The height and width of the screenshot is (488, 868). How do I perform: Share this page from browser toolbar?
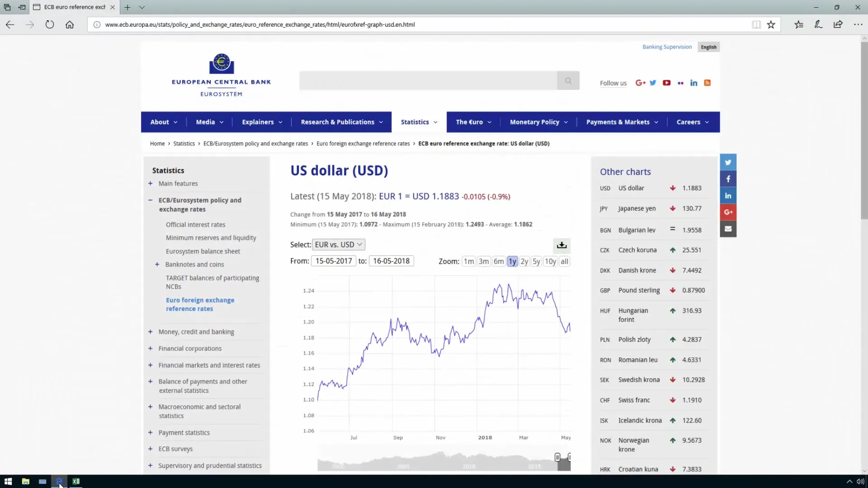[x=838, y=24]
